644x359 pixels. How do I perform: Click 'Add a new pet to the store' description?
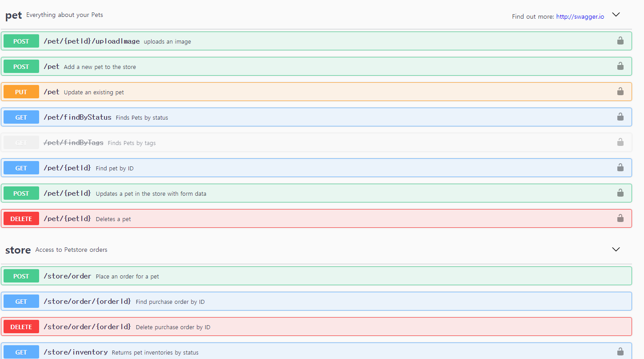(x=100, y=67)
